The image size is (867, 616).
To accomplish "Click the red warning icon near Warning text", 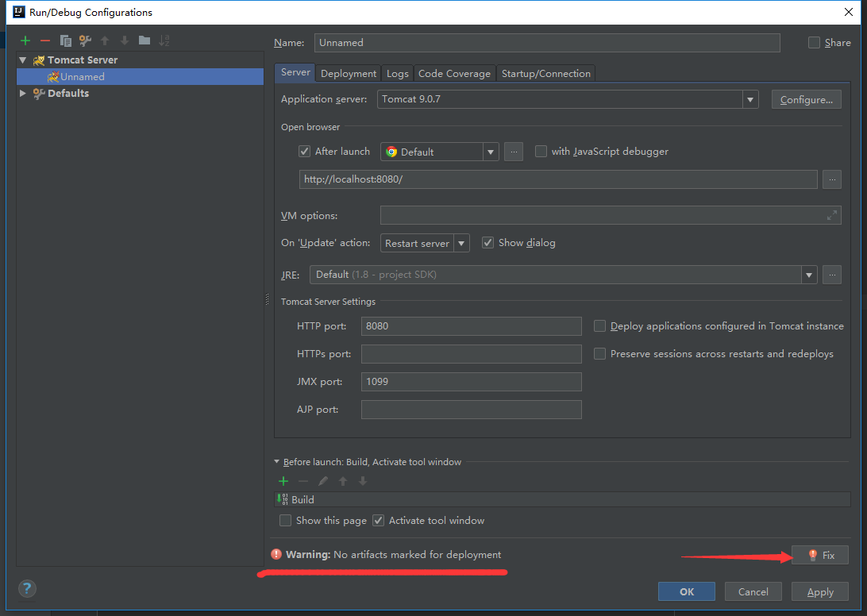I will click(x=276, y=554).
